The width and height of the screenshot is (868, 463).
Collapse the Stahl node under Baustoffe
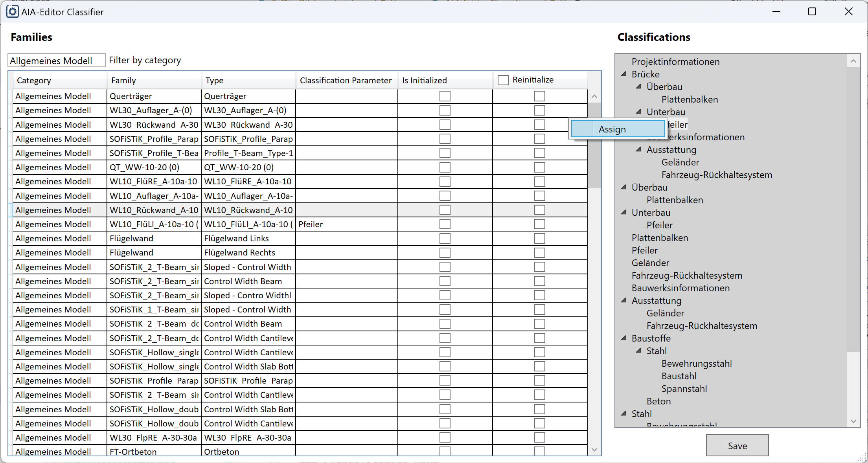tap(638, 351)
